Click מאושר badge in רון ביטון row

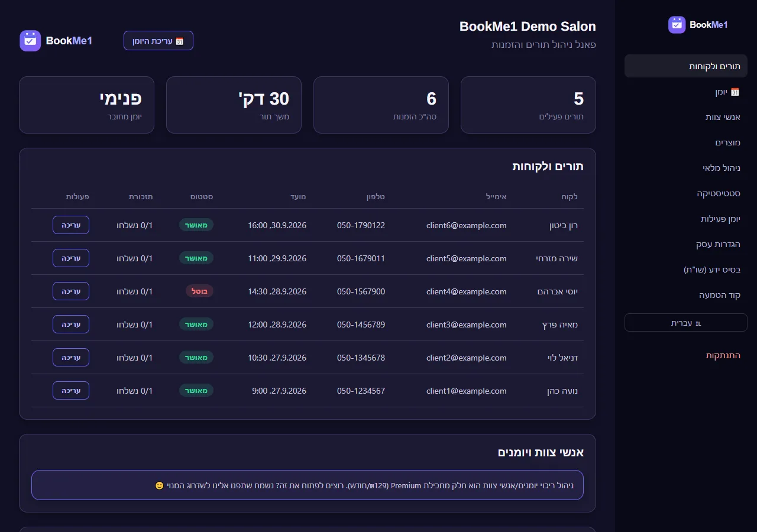[x=196, y=225]
